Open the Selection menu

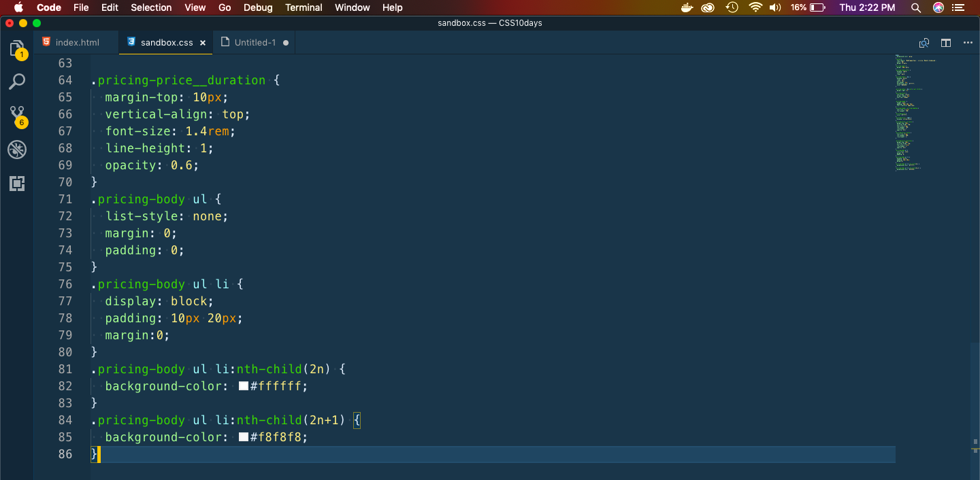pos(151,7)
